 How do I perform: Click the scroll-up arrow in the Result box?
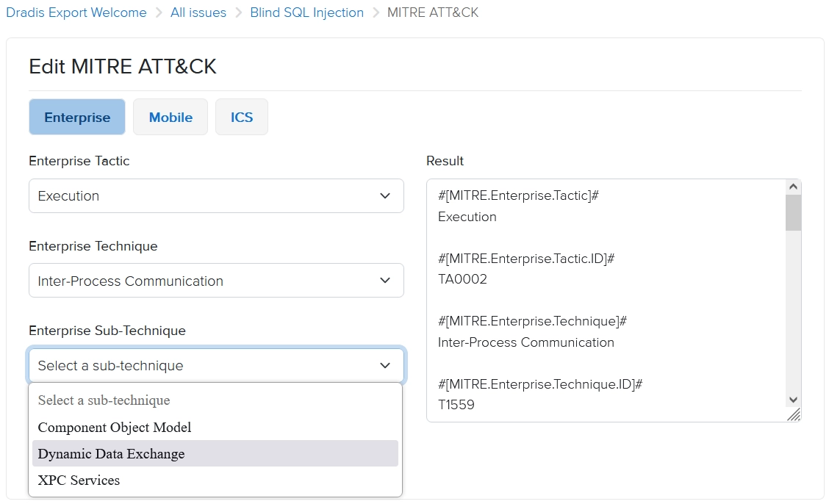pos(793,187)
